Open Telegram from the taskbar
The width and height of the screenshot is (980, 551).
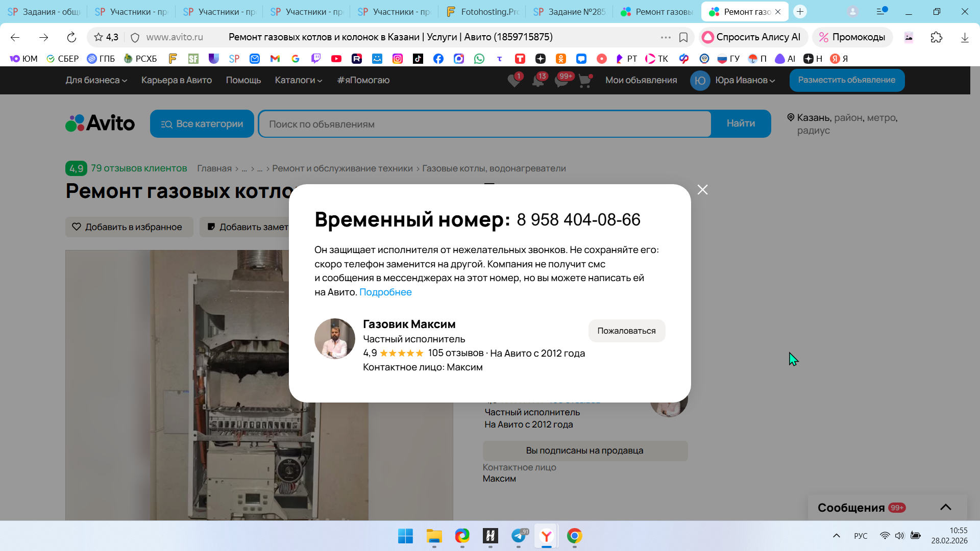519,536
